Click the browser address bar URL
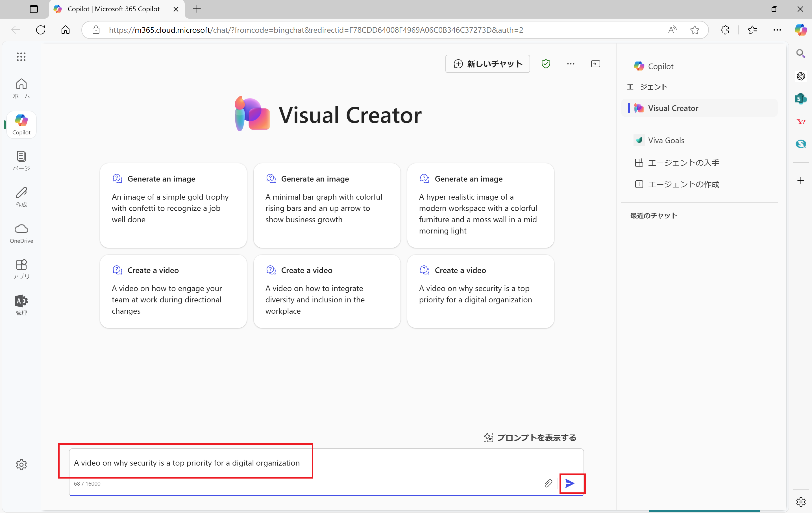The width and height of the screenshot is (812, 513). click(x=316, y=30)
